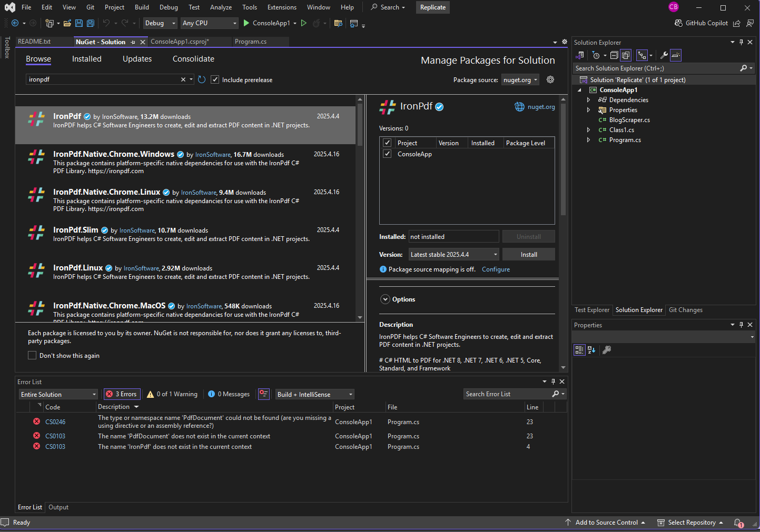Click Categorized icon in Properties panel
Viewport: 760px width, 532px height.
[579, 350]
